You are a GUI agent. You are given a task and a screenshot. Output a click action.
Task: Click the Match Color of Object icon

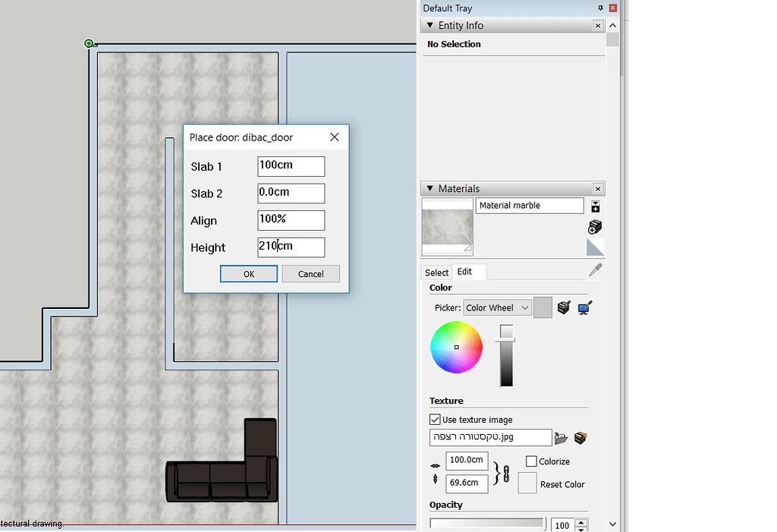point(563,307)
